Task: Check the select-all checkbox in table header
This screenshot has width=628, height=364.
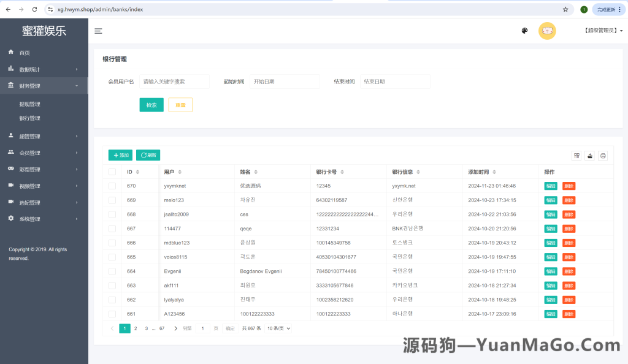Action: pyautogui.click(x=112, y=172)
